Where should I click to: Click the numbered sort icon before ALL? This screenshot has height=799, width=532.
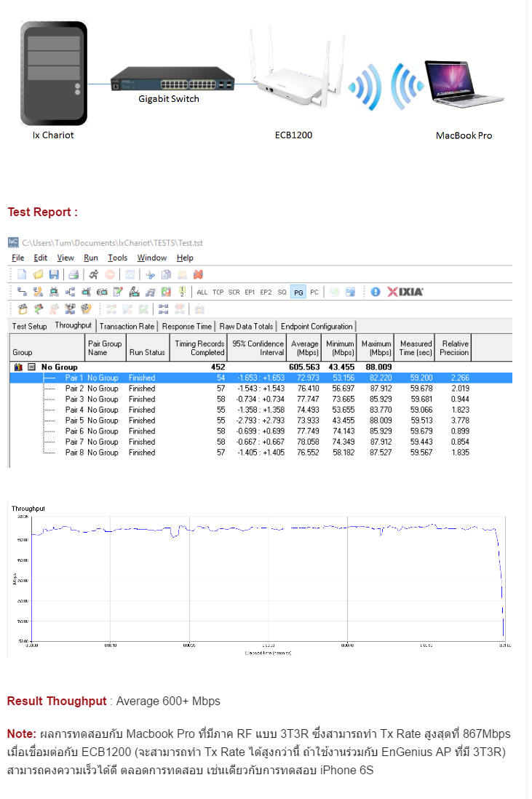click(x=182, y=292)
